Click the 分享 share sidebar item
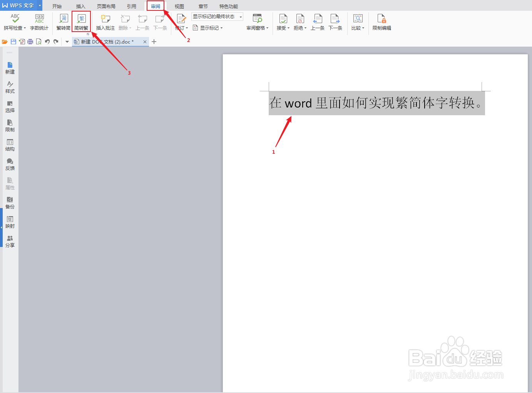This screenshot has width=532, height=393. pos(10,242)
